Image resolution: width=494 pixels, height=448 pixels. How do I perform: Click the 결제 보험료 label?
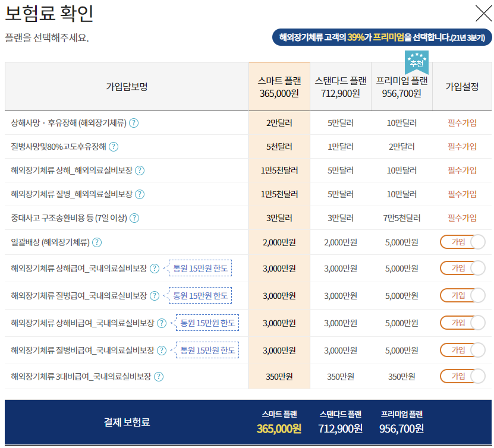coord(127,422)
